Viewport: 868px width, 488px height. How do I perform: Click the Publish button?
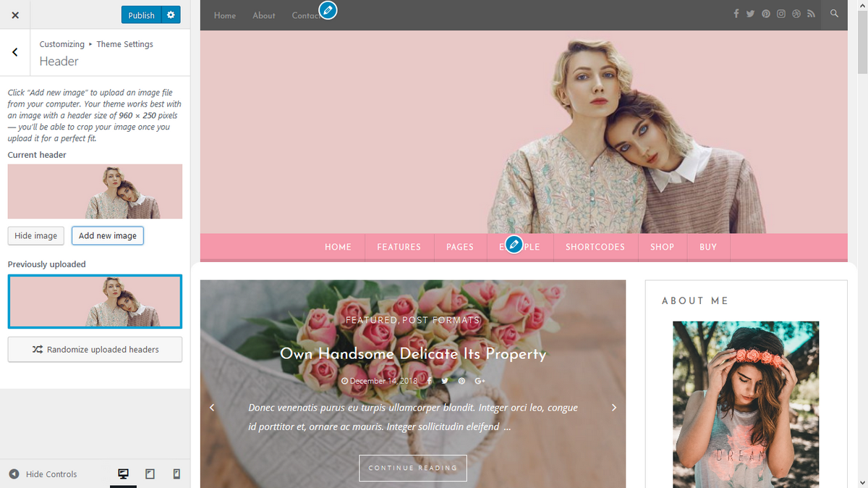141,15
